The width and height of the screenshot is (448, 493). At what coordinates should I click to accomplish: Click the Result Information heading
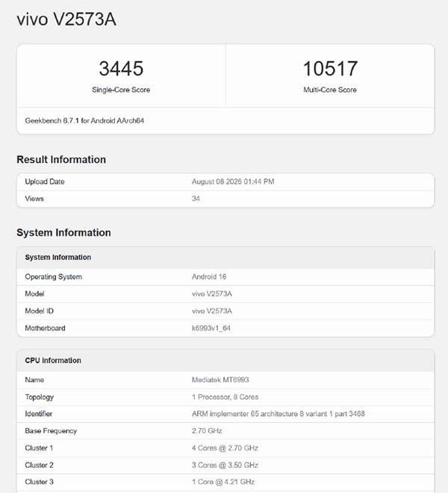point(61,159)
